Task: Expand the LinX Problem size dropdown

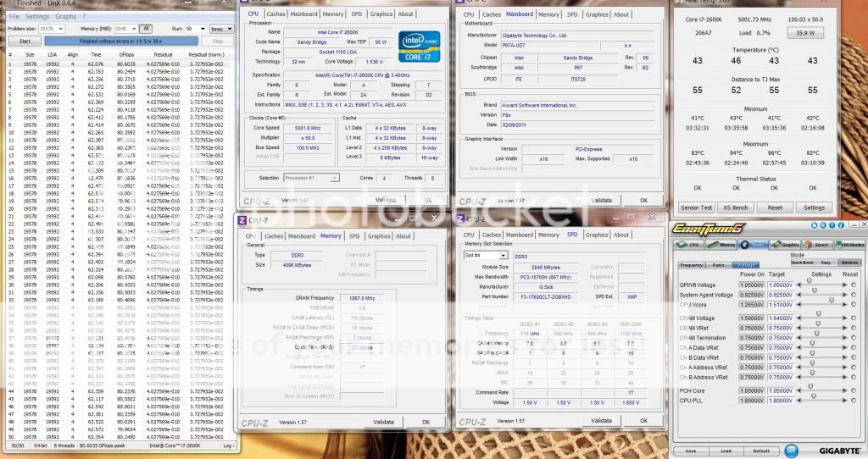Action: click(52, 28)
